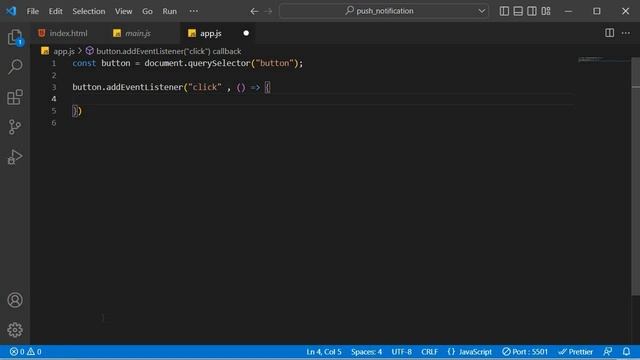Click the "click" string on line 3
The image size is (640, 360).
click(205, 87)
